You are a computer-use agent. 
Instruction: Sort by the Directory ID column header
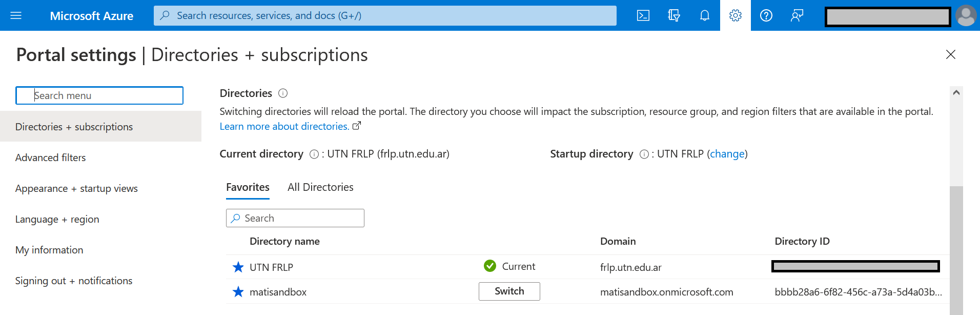(x=802, y=241)
